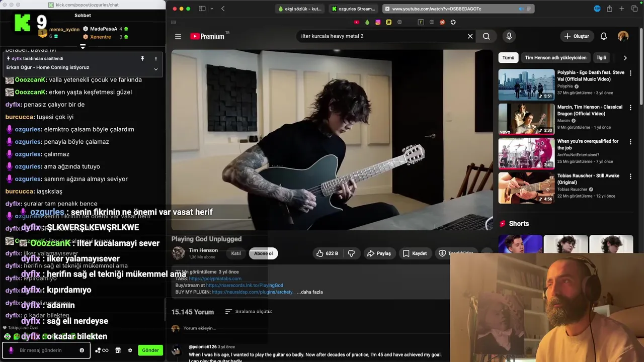Open the YouTube notifications bell

coord(603,36)
